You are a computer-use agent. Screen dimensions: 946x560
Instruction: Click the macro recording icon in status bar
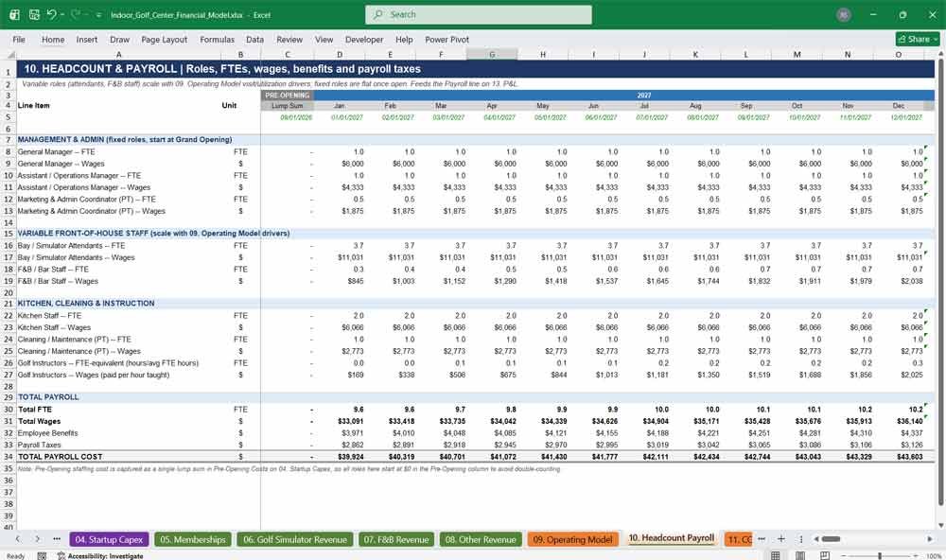coord(42,556)
